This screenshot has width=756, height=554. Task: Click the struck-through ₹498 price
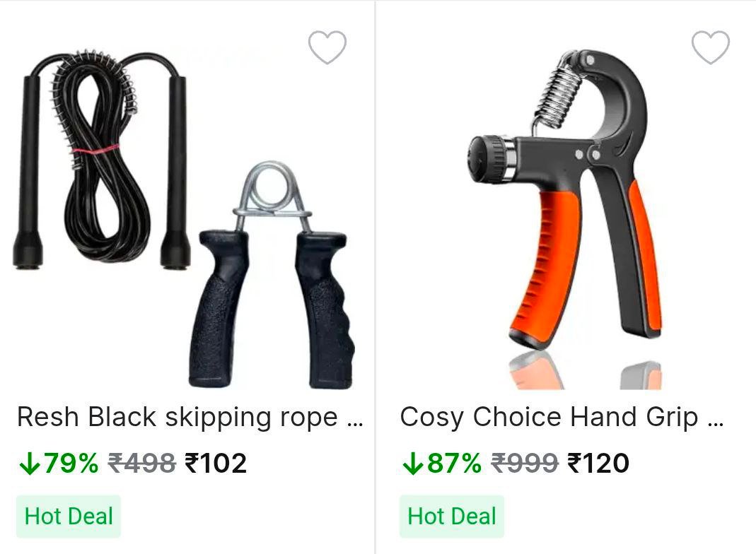141,464
